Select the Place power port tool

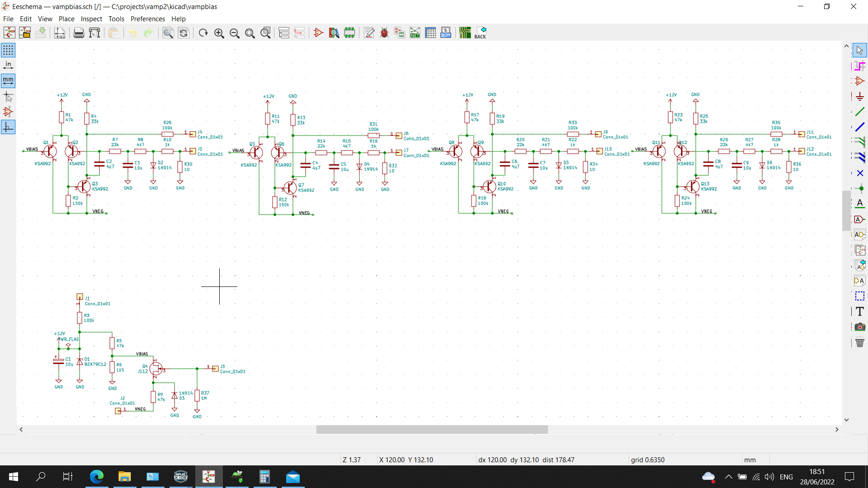coord(859,97)
